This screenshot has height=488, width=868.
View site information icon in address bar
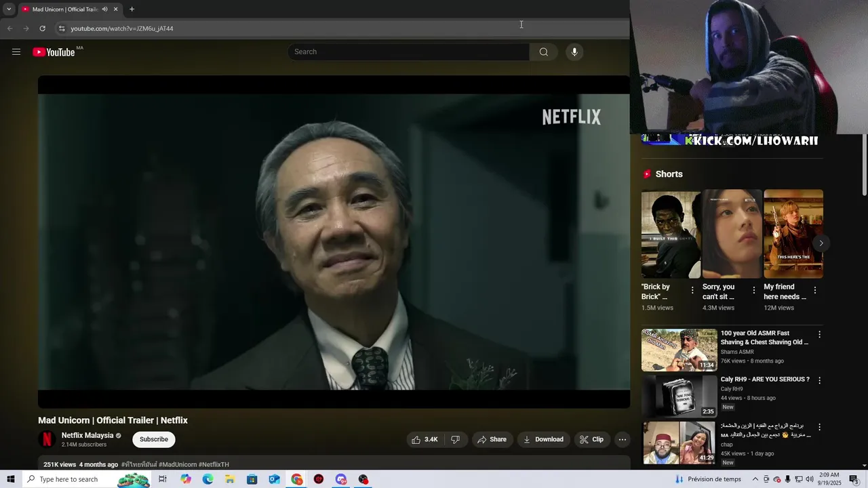click(61, 28)
